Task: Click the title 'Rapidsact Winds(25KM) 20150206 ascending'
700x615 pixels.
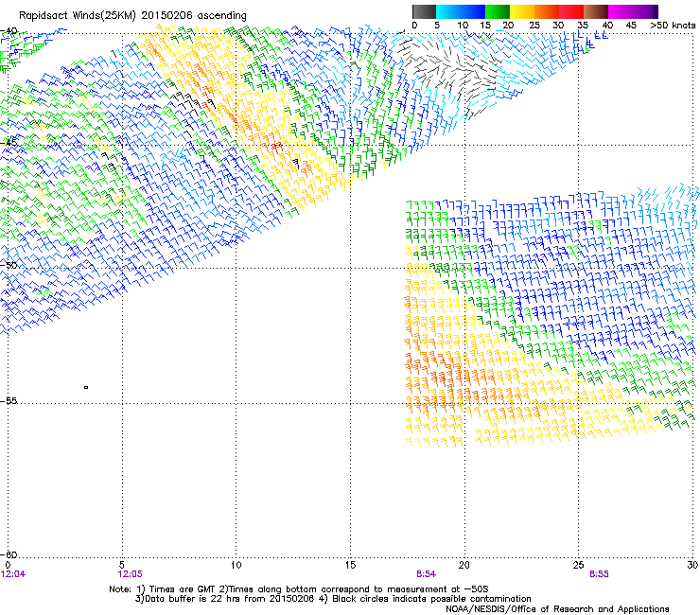Action: pos(132,16)
